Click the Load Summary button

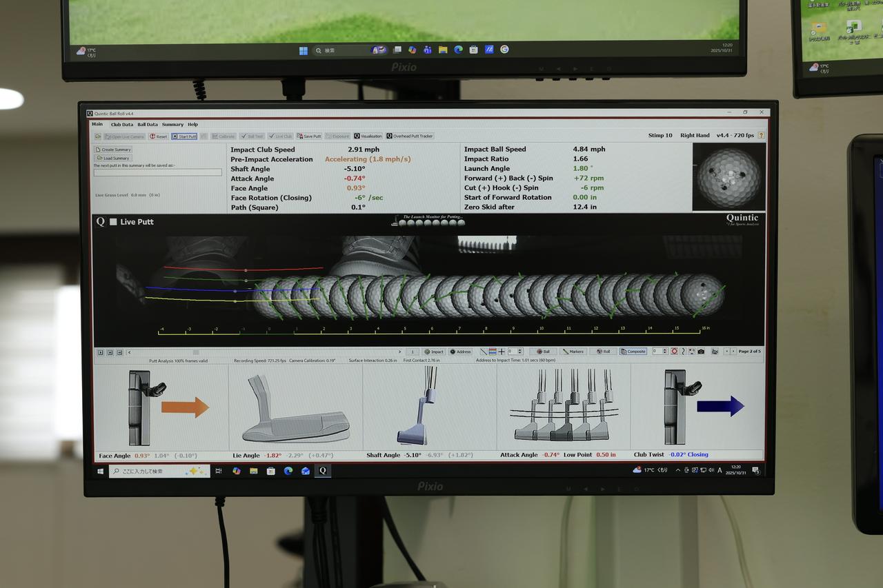[x=112, y=159]
